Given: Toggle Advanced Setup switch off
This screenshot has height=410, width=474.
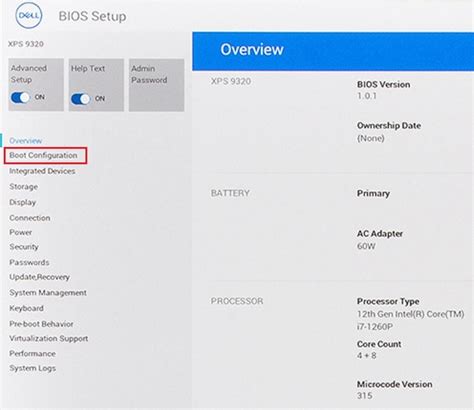Looking at the screenshot, I should pyautogui.click(x=20, y=97).
